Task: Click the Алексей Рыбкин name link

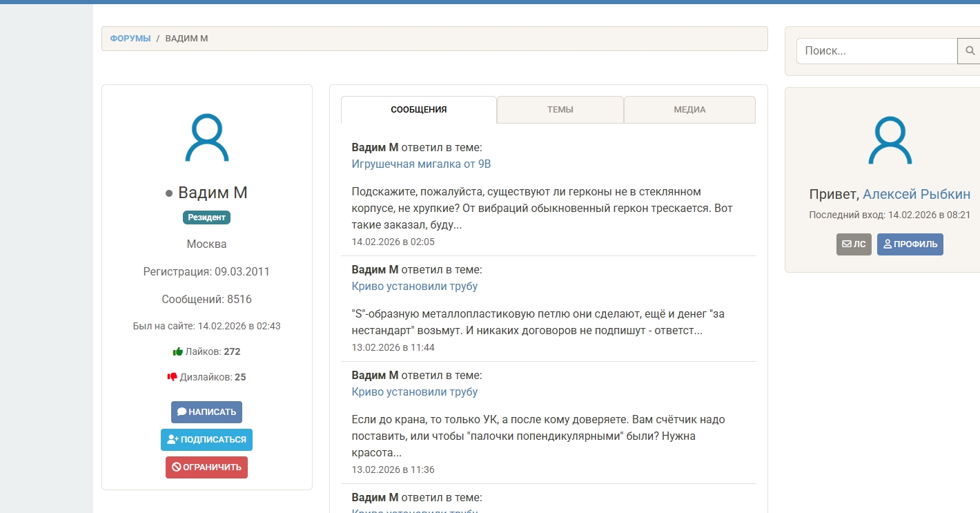Action: tap(917, 194)
